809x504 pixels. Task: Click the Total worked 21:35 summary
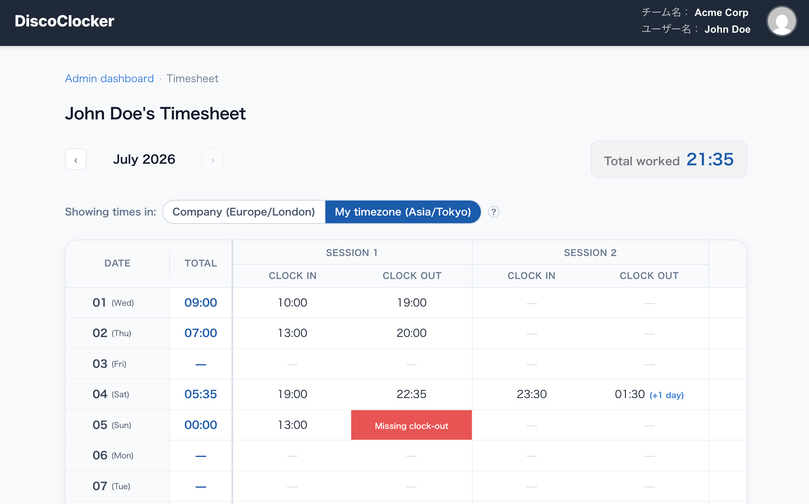click(x=669, y=159)
